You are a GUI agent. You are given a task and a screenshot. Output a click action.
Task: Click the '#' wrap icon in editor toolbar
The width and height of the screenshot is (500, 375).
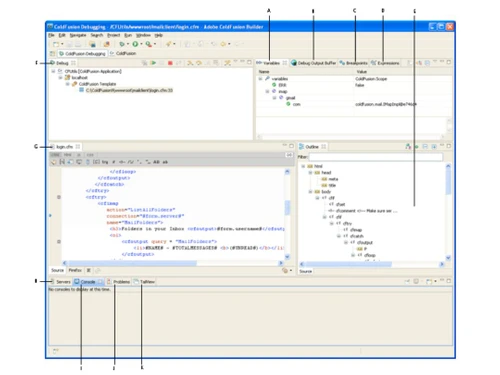click(x=113, y=162)
